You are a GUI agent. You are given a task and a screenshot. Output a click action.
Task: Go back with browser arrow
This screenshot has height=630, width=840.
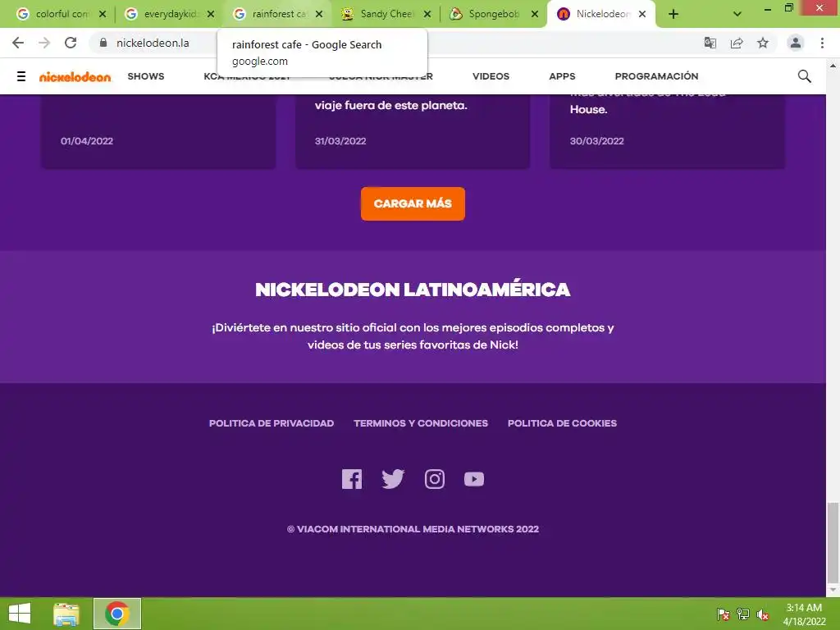pyautogui.click(x=18, y=43)
